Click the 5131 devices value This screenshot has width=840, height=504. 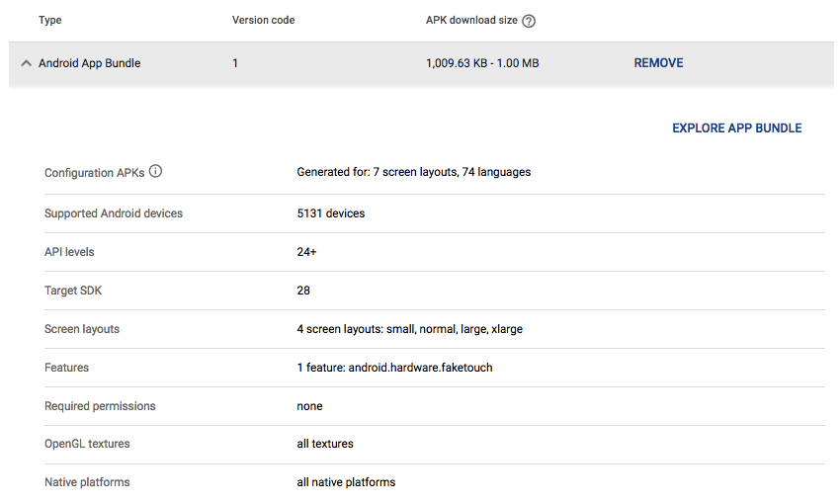(331, 213)
